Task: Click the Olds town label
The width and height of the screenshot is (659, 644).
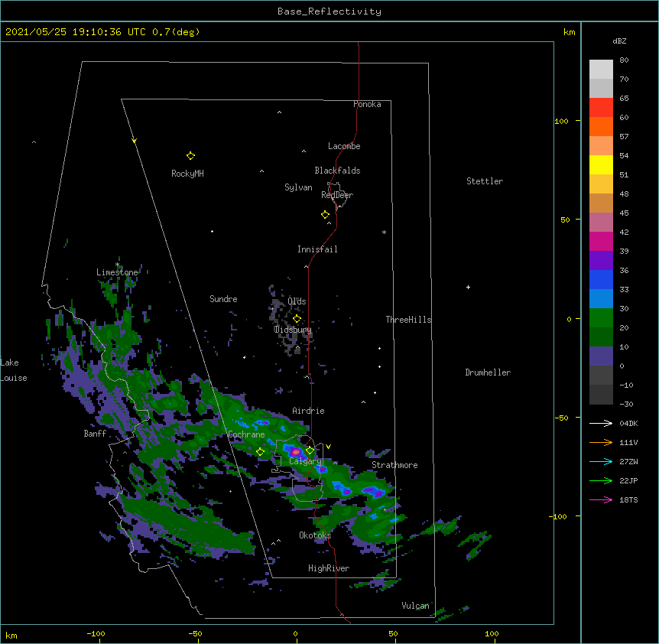Action: (x=297, y=301)
